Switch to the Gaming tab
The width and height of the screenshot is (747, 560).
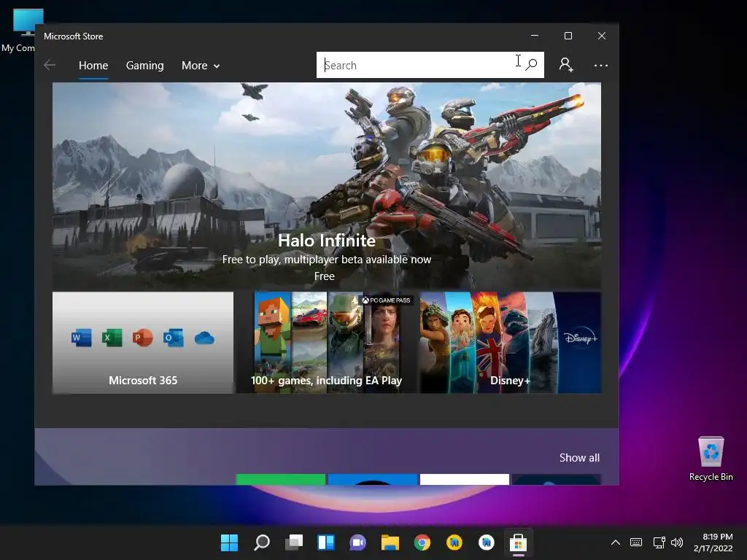coord(145,65)
